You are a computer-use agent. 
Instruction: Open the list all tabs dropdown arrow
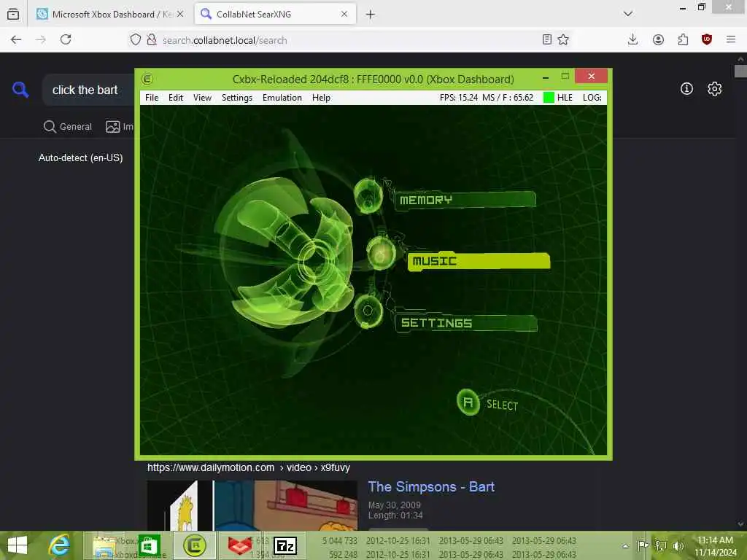coord(628,14)
